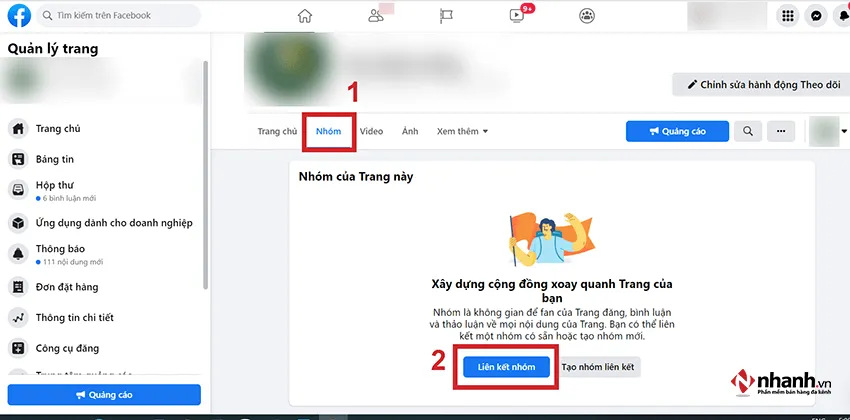Click the Trang chủ house icon in sidebar
The height and width of the screenshot is (420, 850).
18,129
